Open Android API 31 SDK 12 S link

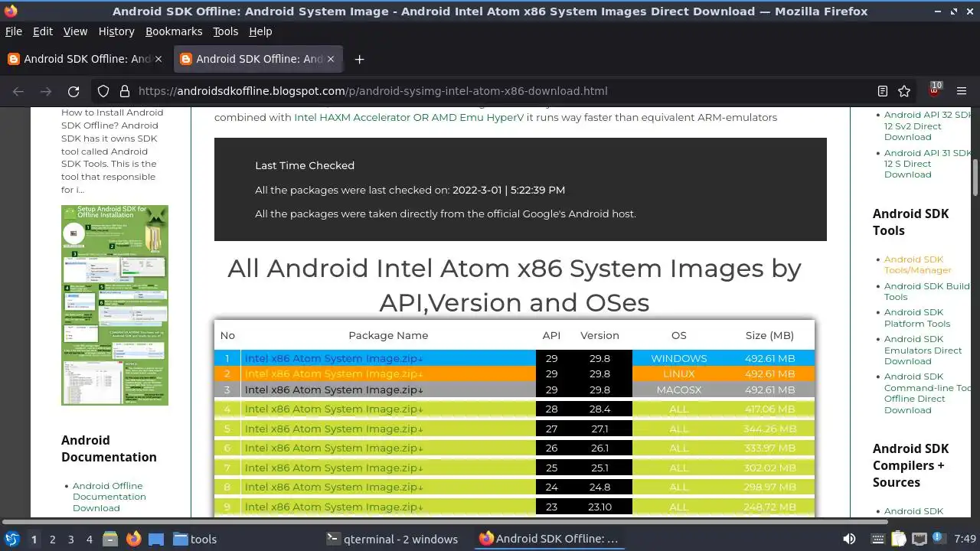pos(927,164)
